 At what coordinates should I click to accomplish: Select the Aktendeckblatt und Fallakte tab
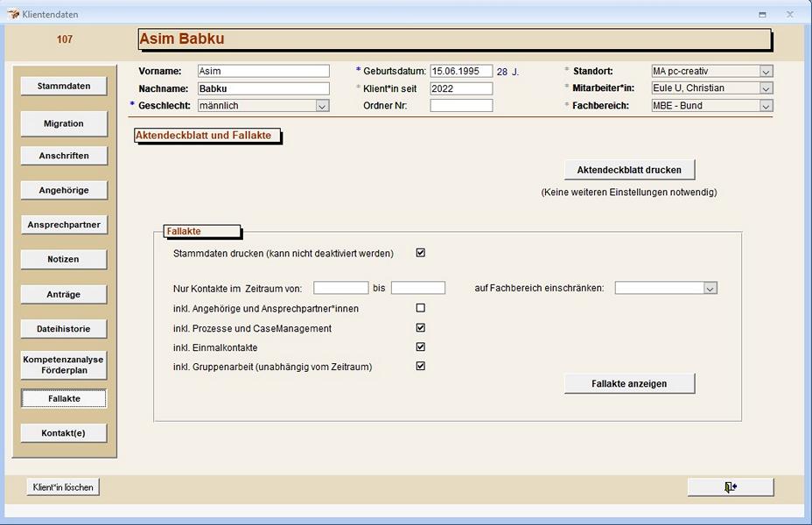[x=206, y=136]
